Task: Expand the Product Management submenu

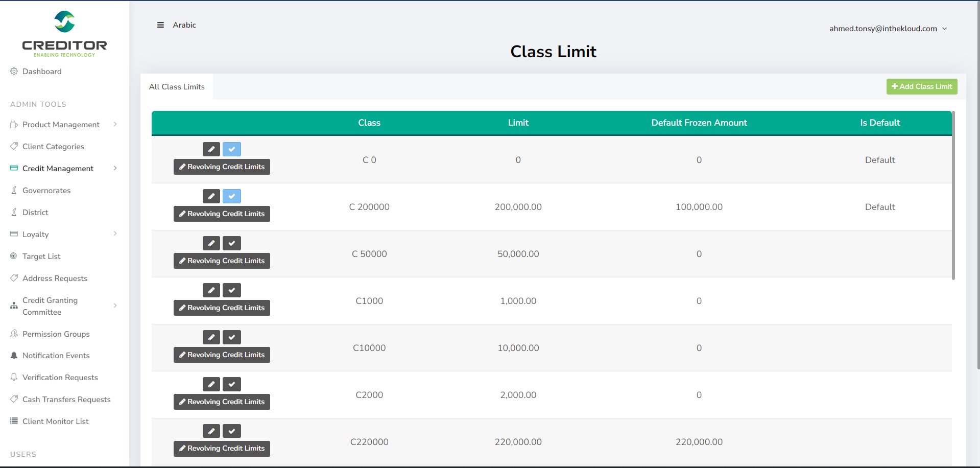Action: 115,124
